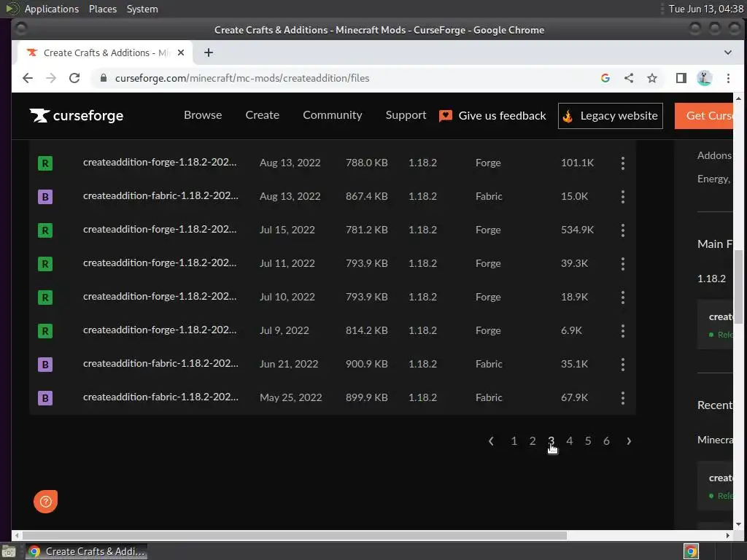Close the Create Crafts & Additions tab
The height and width of the screenshot is (560, 747).
click(x=181, y=52)
